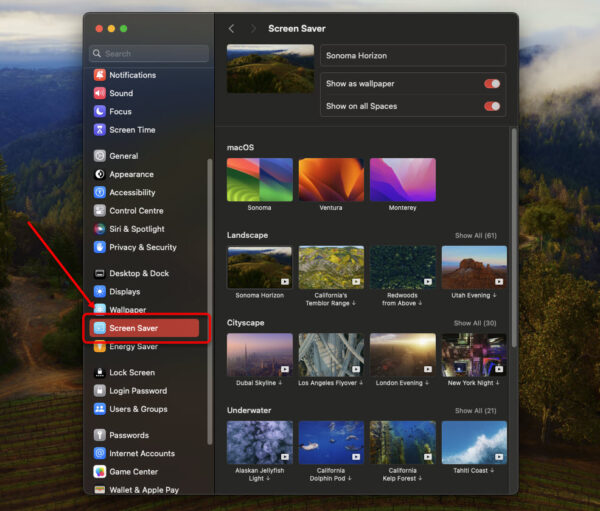Viewport: 600px width, 511px height.
Task: Click the 'Sonoma Horizon' name label
Action: [356, 56]
